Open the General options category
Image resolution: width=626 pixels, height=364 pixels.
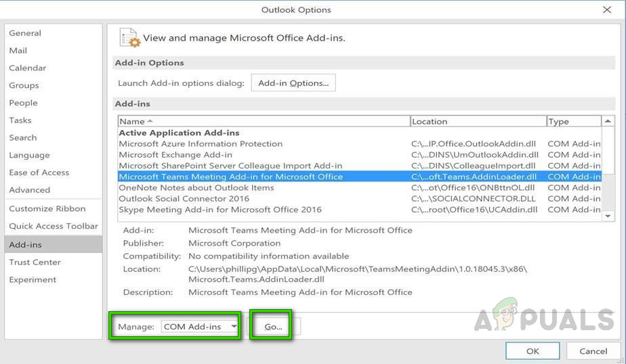(x=25, y=33)
